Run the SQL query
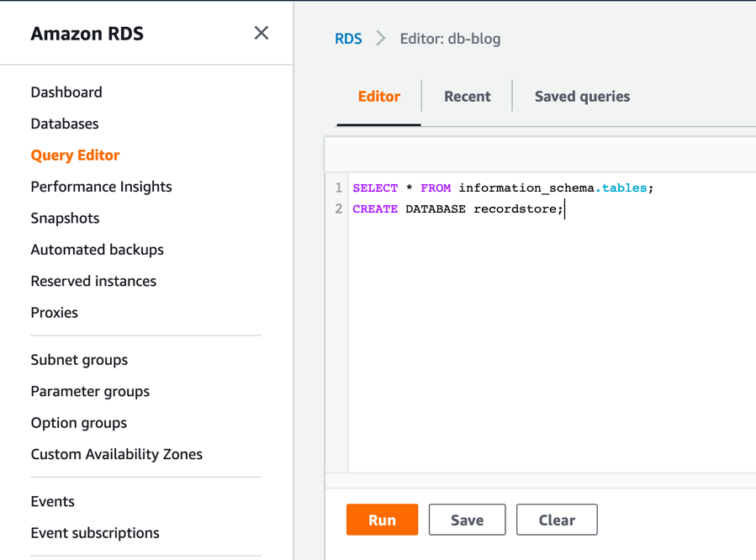 (x=382, y=519)
